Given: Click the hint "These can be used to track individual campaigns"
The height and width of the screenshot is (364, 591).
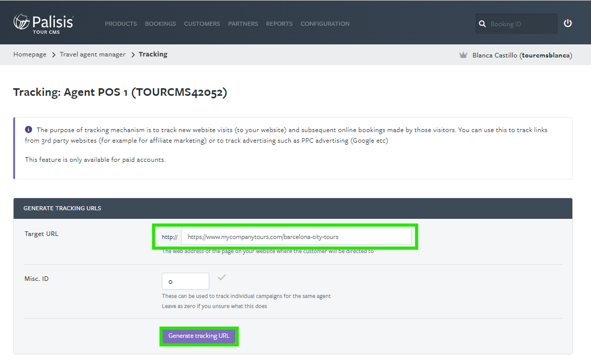Looking at the screenshot, I should pyautogui.click(x=246, y=296).
